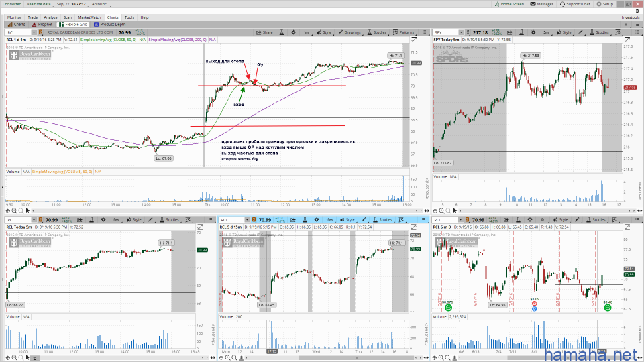
Task: Open the pencil Drawings tool on SPY chart
Action: [580, 32]
